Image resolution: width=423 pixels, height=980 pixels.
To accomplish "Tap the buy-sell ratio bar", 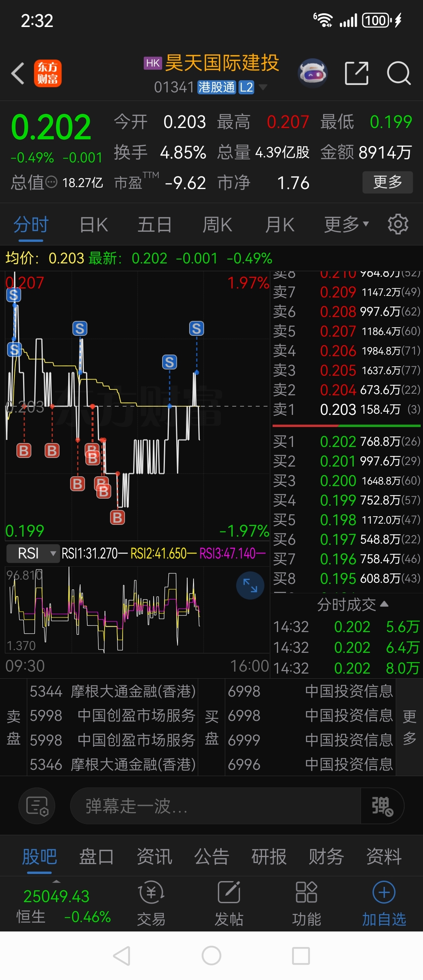I will pos(346,425).
